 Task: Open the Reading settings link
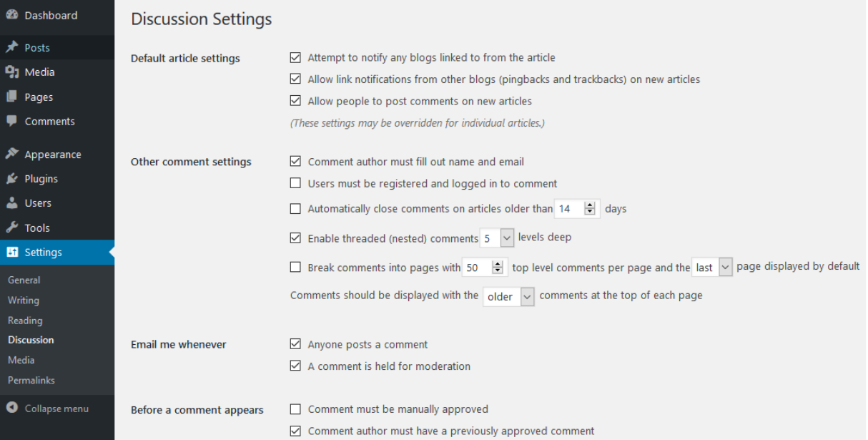pyautogui.click(x=25, y=320)
